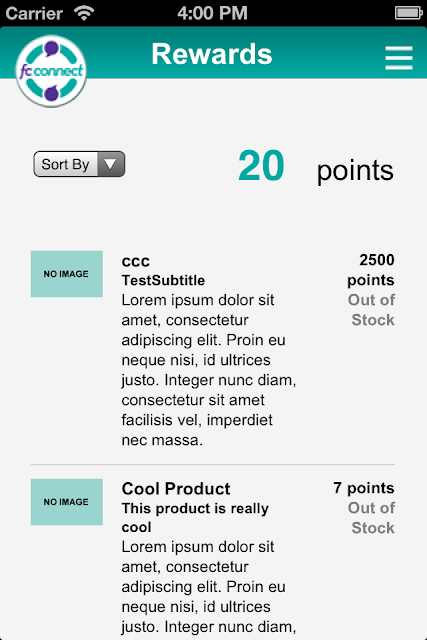
Task: Tap the 7 points price label
Action: pyautogui.click(x=364, y=488)
